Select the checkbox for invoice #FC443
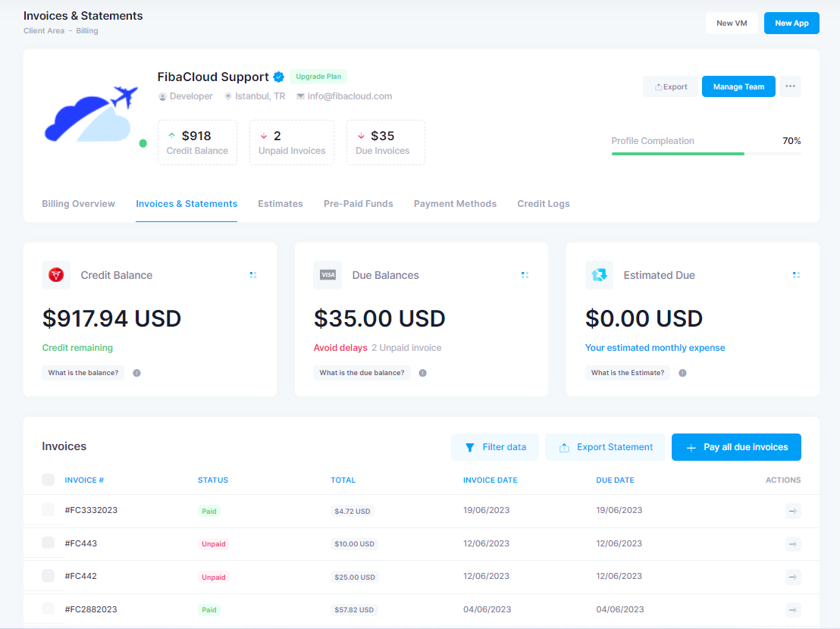The width and height of the screenshot is (840, 629). [49, 543]
